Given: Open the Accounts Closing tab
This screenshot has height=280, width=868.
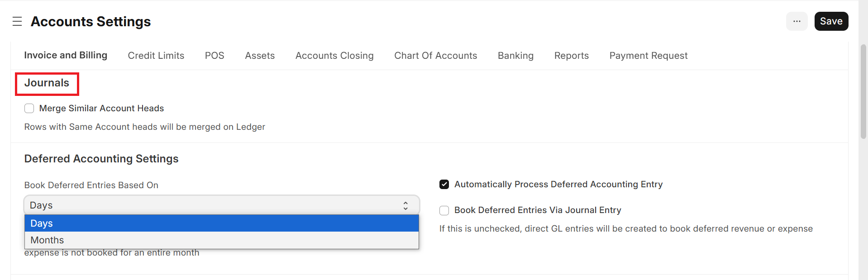Looking at the screenshot, I should point(334,56).
